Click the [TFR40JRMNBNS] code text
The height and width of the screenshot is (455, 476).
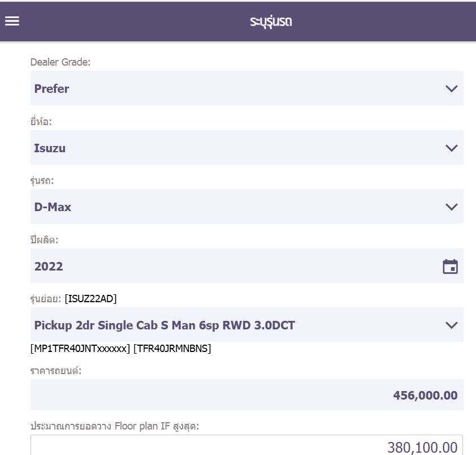(172, 349)
